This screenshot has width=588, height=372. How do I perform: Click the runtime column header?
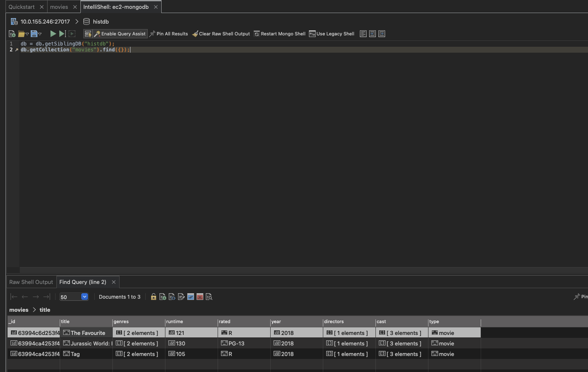click(x=192, y=321)
